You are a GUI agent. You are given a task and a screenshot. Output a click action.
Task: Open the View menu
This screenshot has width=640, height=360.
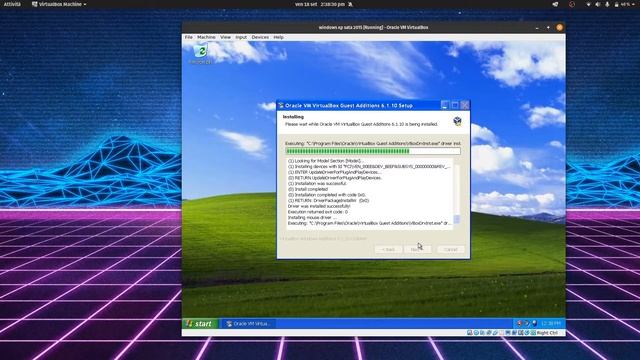tap(225, 37)
